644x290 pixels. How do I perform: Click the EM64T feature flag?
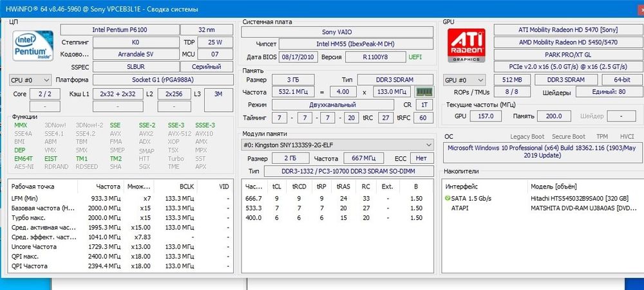(22, 158)
